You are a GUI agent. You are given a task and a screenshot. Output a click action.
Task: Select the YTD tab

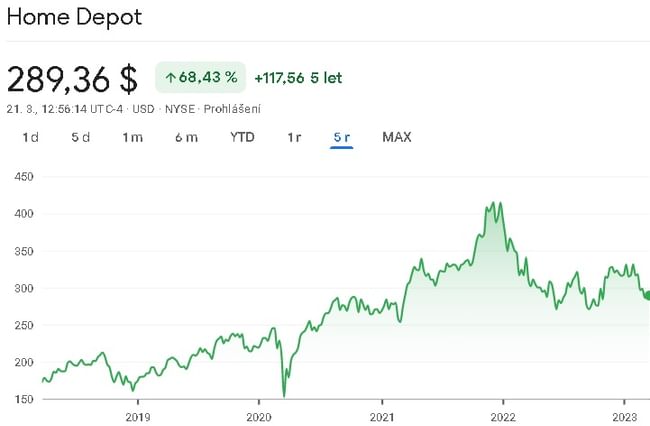point(242,137)
